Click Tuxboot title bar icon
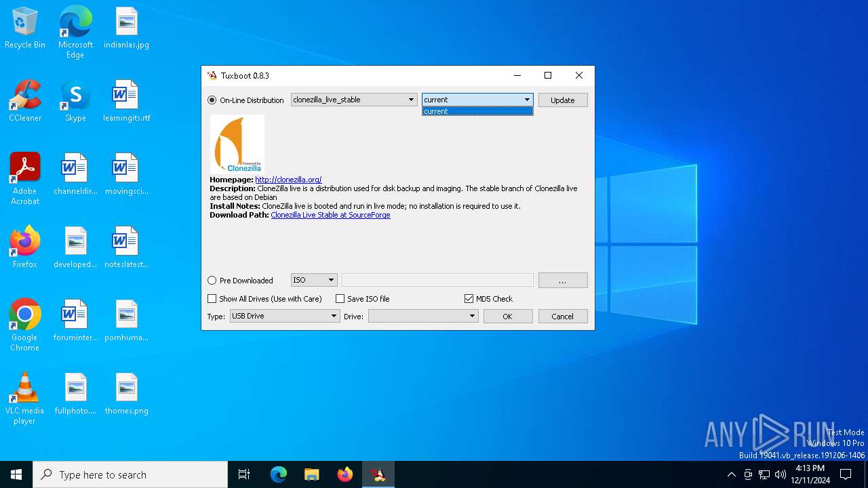The image size is (868, 488). 212,75
